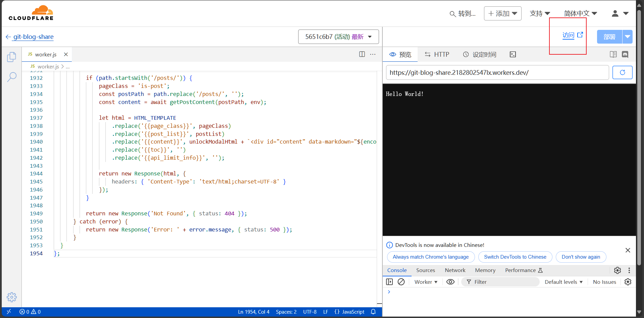This screenshot has width=644, height=318.
Task: Select the Console DevTools tab
Action: point(397,270)
